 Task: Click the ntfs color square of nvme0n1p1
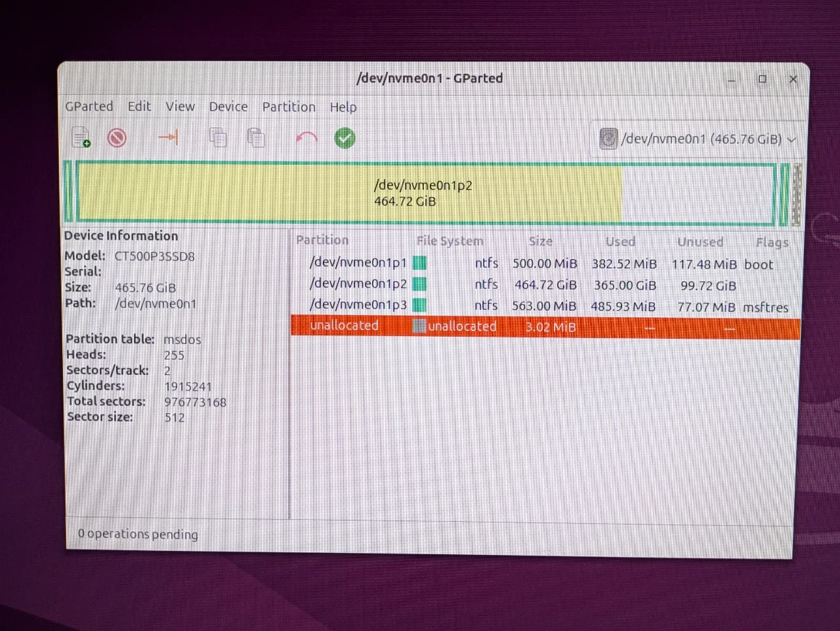click(x=420, y=263)
